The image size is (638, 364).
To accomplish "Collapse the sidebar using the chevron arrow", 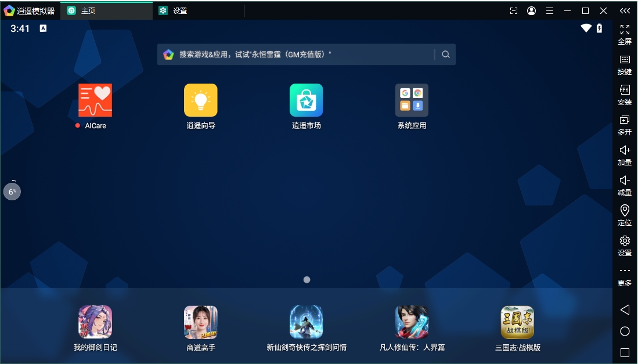I will [x=625, y=10].
